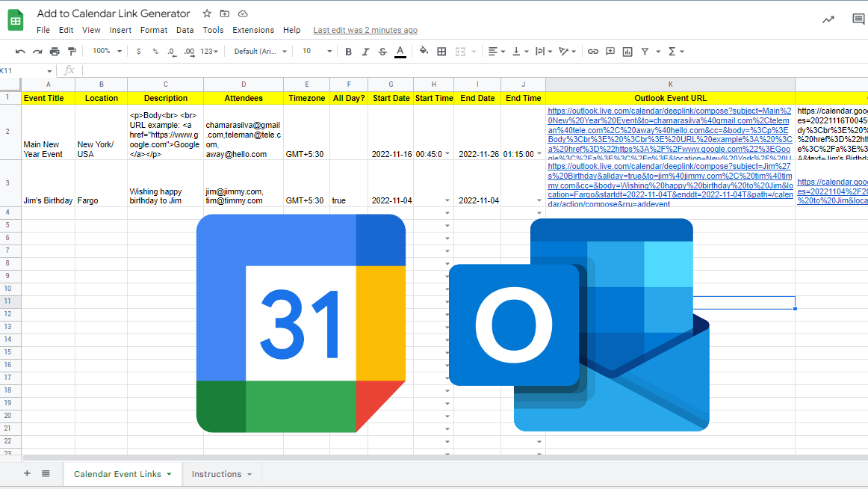Undo the last action
Viewport: 868px width, 489px height.
pyautogui.click(x=20, y=52)
